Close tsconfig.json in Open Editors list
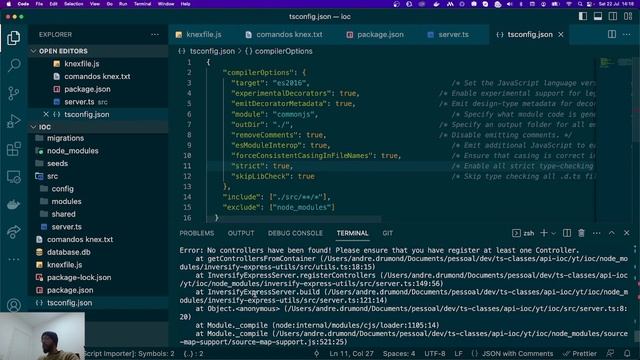Screen dimensions: 640x360 click(46, 114)
